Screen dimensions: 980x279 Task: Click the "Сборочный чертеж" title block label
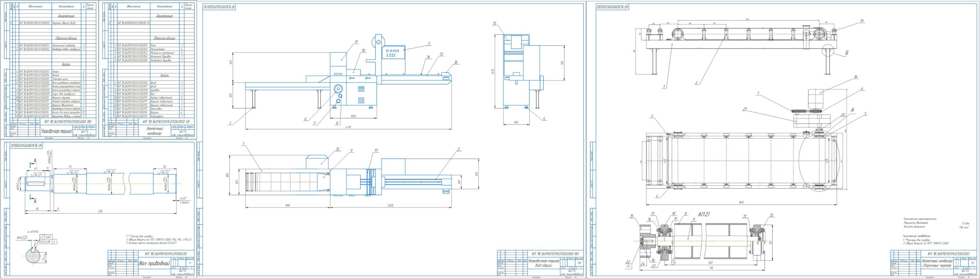click(936, 265)
